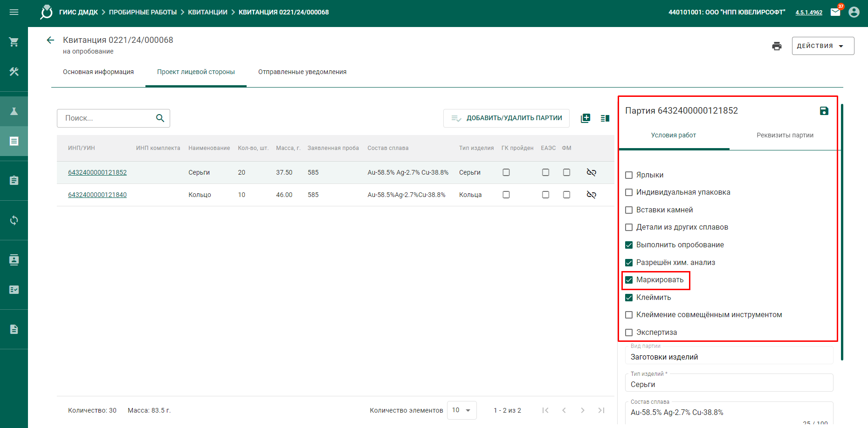This screenshot has height=428, width=868.
Task: Sort by Наименование column header
Action: [209, 148]
